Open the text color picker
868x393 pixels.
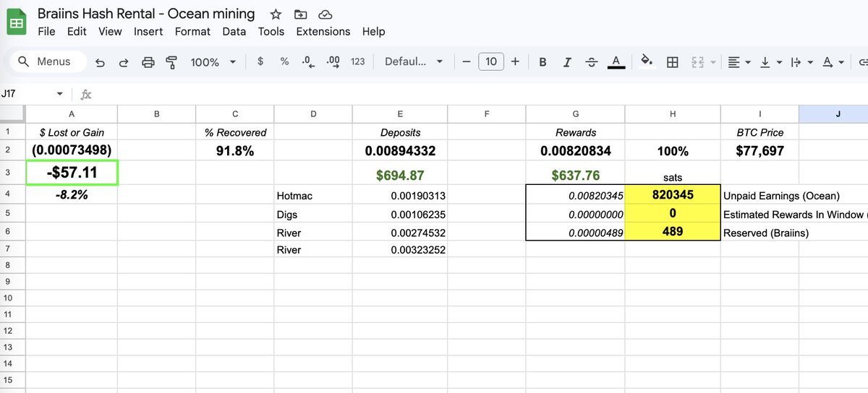[x=616, y=62]
